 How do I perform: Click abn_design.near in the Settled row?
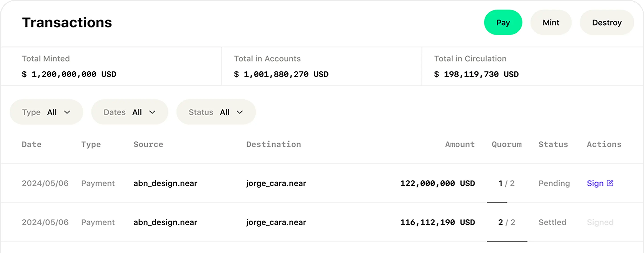coord(165,222)
